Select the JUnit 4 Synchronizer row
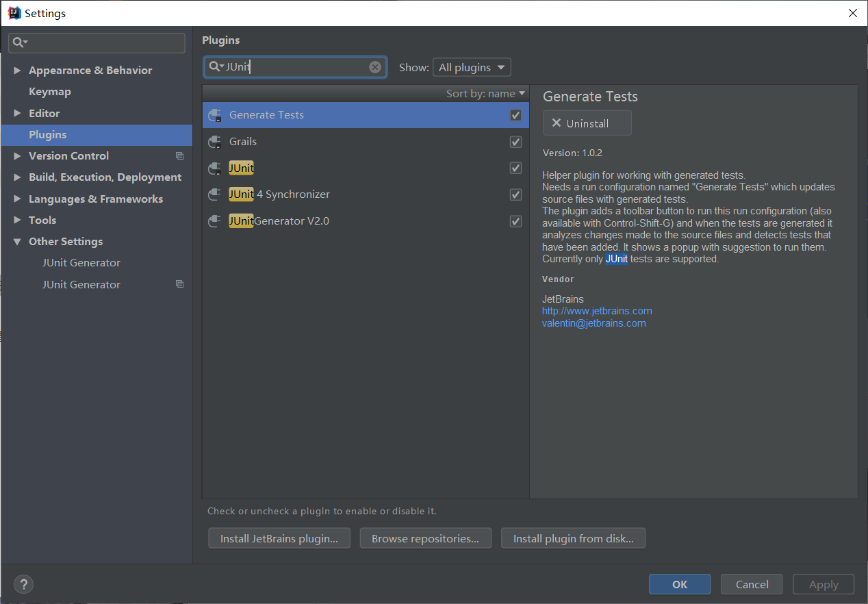The height and width of the screenshot is (604, 868). coord(366,194)
